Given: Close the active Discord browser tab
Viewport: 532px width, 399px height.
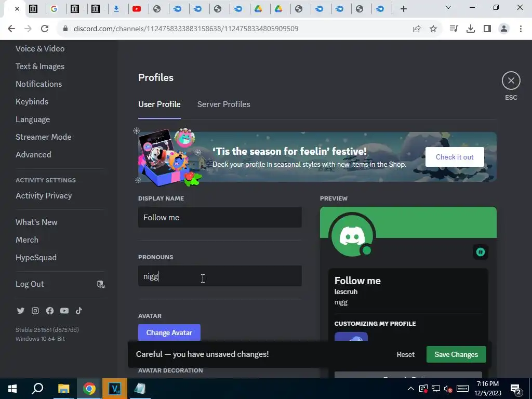Looking at the screenshot, I should pyautogui.click(x=17, y=9).
